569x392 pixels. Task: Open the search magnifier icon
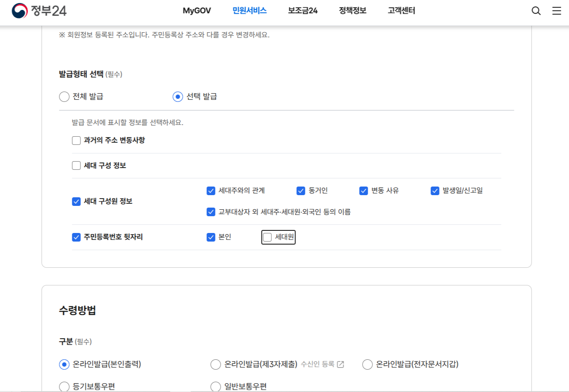[536, 11]
